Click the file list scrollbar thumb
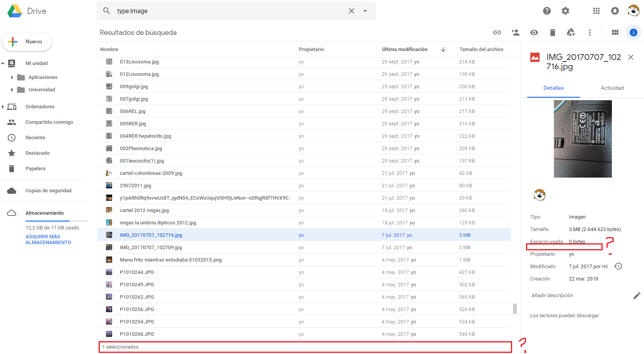 tap(515, 308)
